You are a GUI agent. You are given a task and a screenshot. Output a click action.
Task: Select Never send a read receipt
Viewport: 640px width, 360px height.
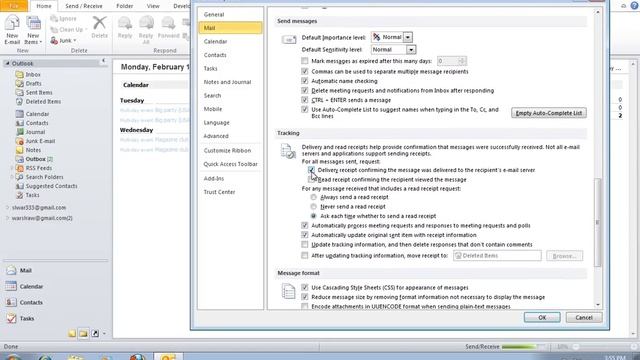pyautogui.click(x=313, y=207)
